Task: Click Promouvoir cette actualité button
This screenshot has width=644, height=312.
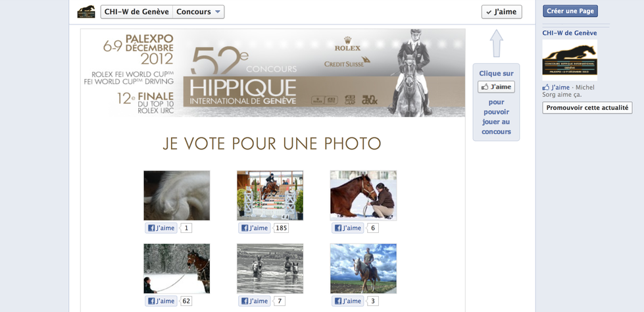Action: (x=587, y=108)
